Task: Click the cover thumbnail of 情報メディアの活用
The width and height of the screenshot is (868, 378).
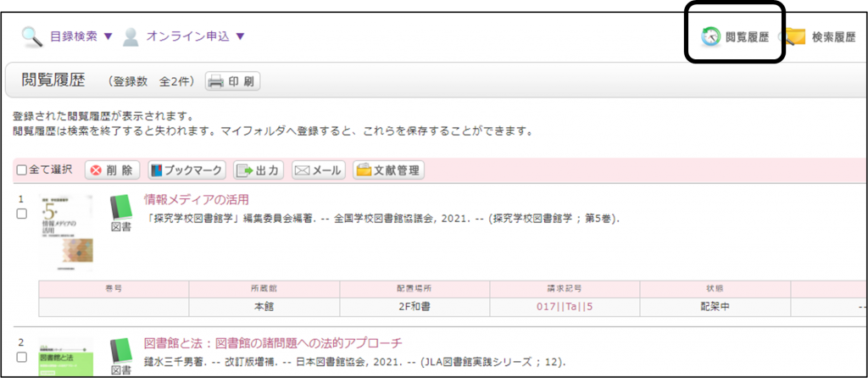Action: pyautogui.click(x=66, y=232)
